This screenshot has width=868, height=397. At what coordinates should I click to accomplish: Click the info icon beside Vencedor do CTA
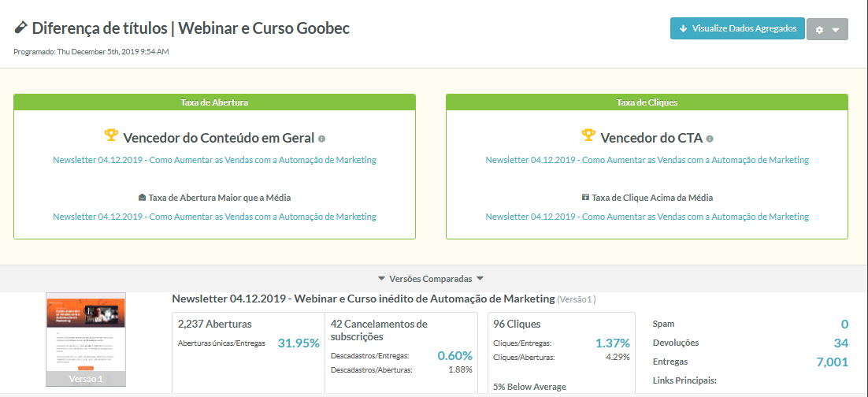(x=710, y=139)
